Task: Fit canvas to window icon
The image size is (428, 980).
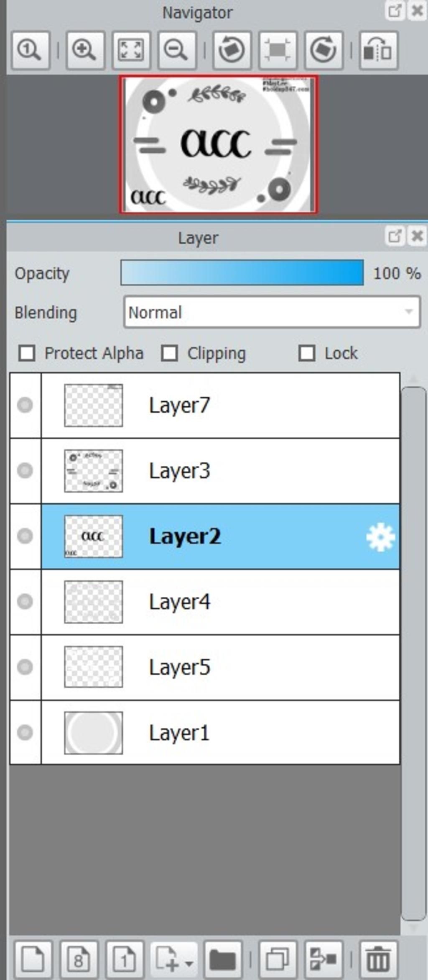Action: point(131,50)
